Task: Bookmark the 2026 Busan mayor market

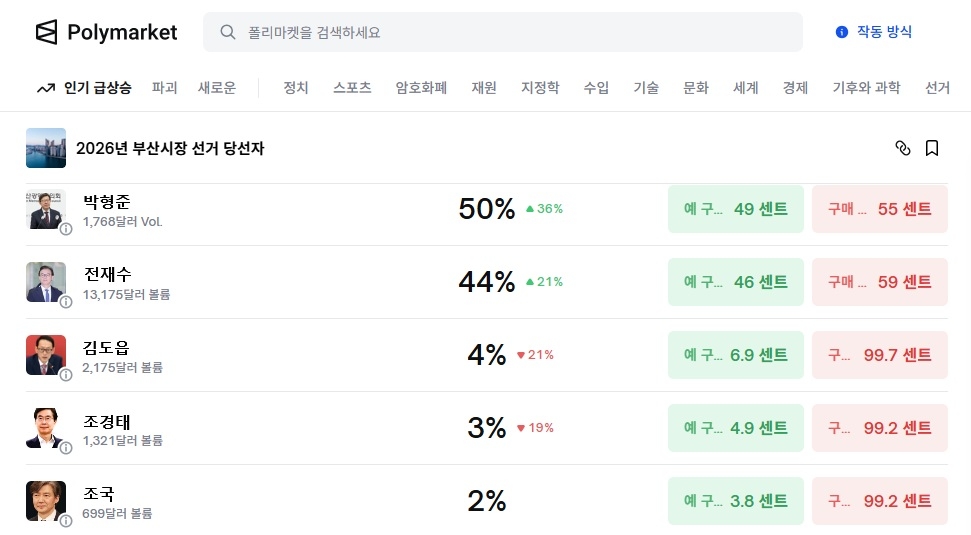Action: click(x=932, y=148)
